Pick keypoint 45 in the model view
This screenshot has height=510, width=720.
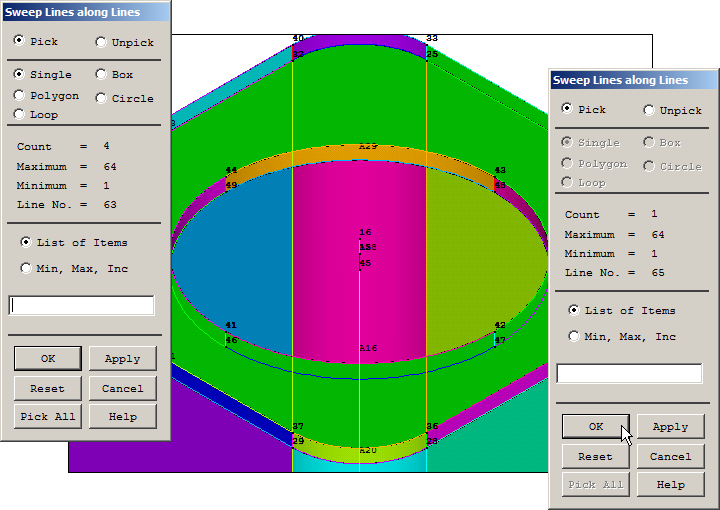(365, 263)
